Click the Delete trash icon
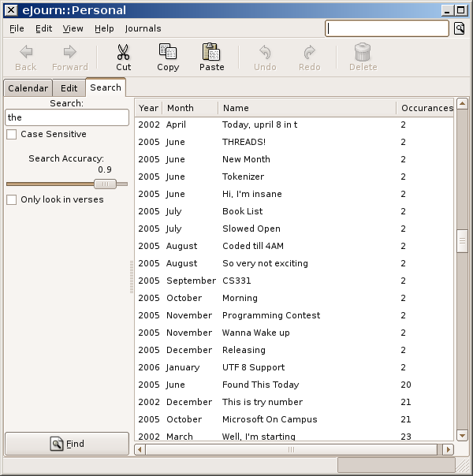This screenshot has width=473, height=476. [x=363, y=53]
